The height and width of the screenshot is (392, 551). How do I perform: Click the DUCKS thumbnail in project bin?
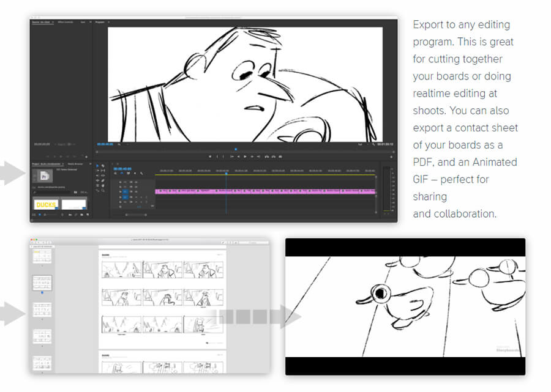coord(47,204)
